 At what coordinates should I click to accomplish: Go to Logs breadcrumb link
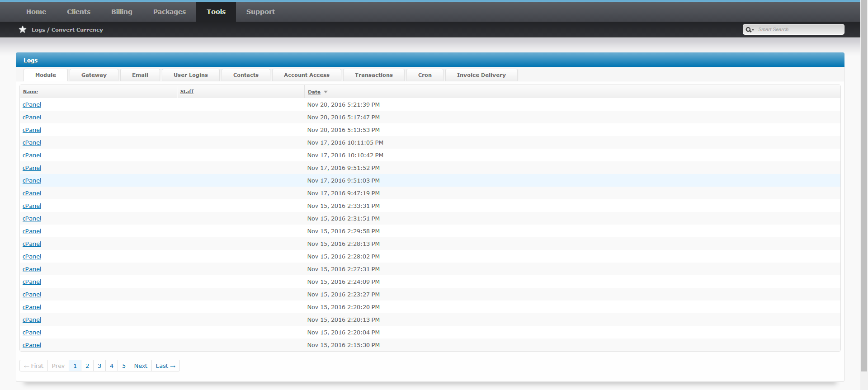(x=38, y=30)
